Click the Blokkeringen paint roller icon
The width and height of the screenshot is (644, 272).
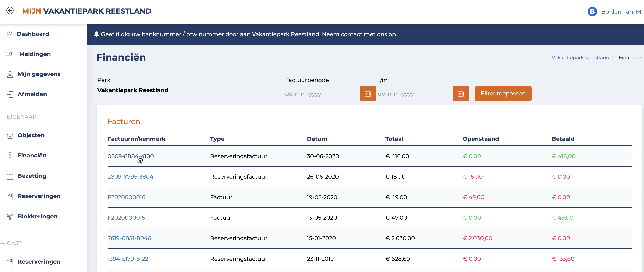pos(10,216)
